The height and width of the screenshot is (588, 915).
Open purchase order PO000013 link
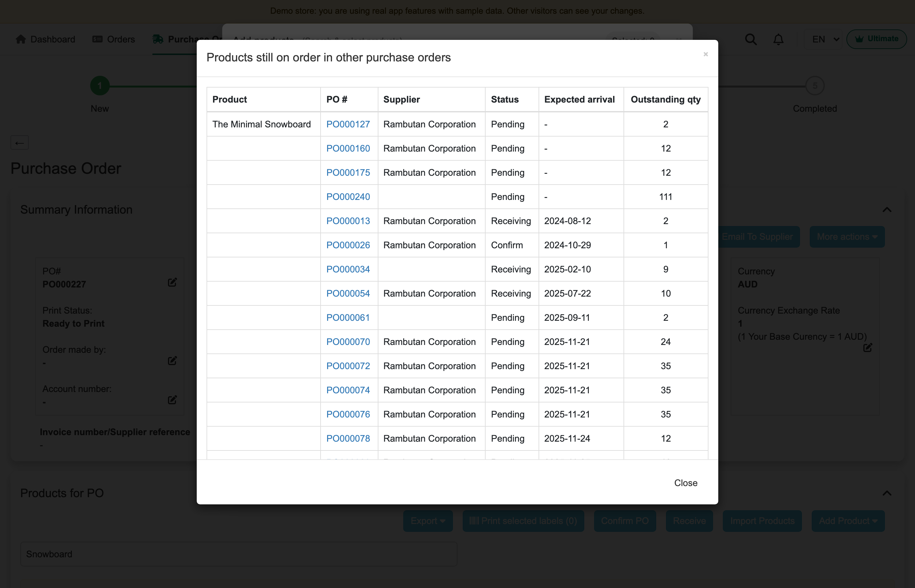click(348, 221)
